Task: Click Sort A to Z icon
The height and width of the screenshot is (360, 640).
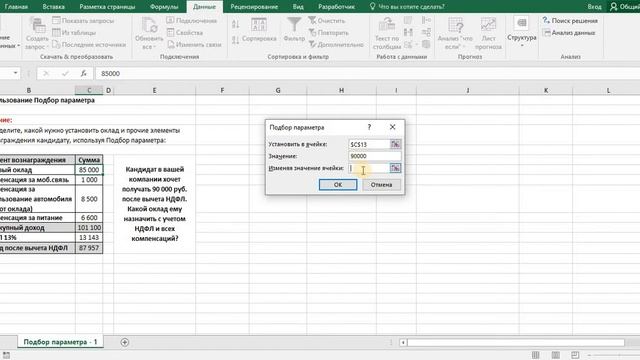Action: [x=236, y=24]
